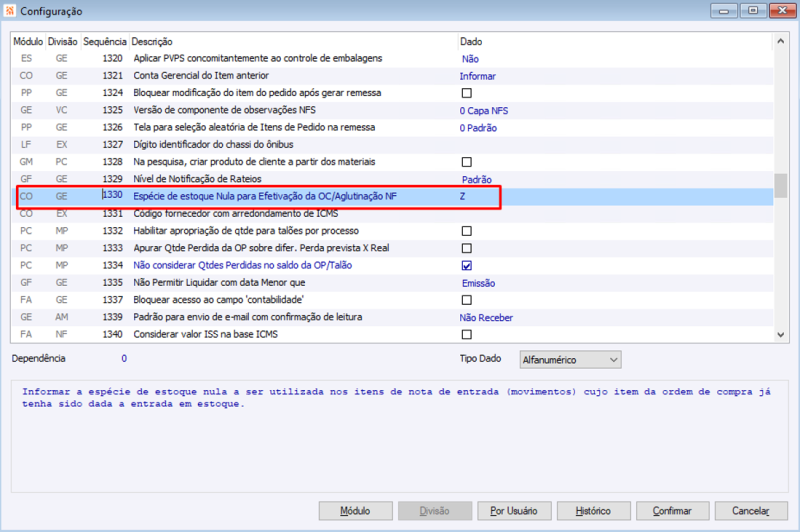This screenshot has height=532, width=800.
Task: Tick checkbox for Bloquear modificação do item do pedido
Action: [466, 93]
